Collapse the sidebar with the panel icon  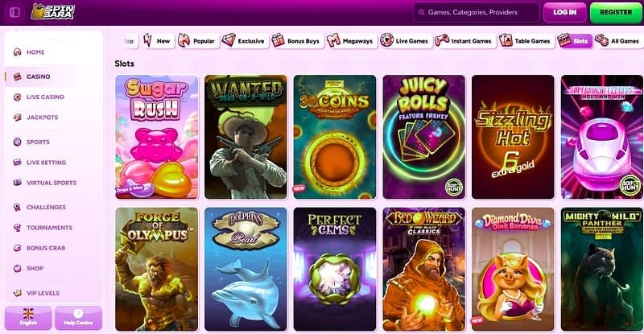pyautogui.click(x=14, y=12)
